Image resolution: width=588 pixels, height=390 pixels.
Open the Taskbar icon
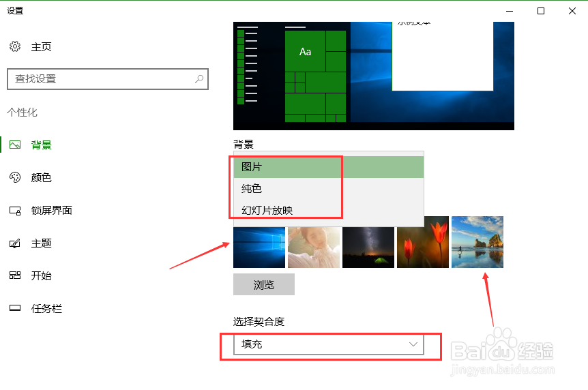tap(15, 308)
